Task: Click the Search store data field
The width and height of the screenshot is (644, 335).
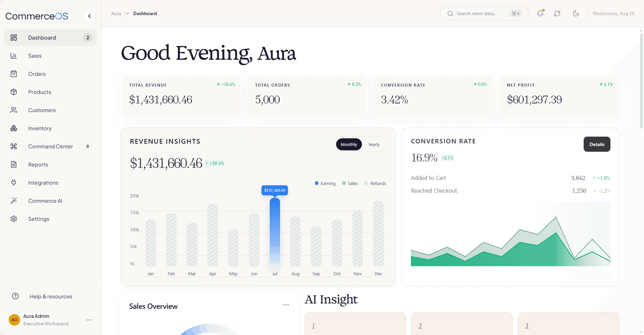Action: [484, 13]
